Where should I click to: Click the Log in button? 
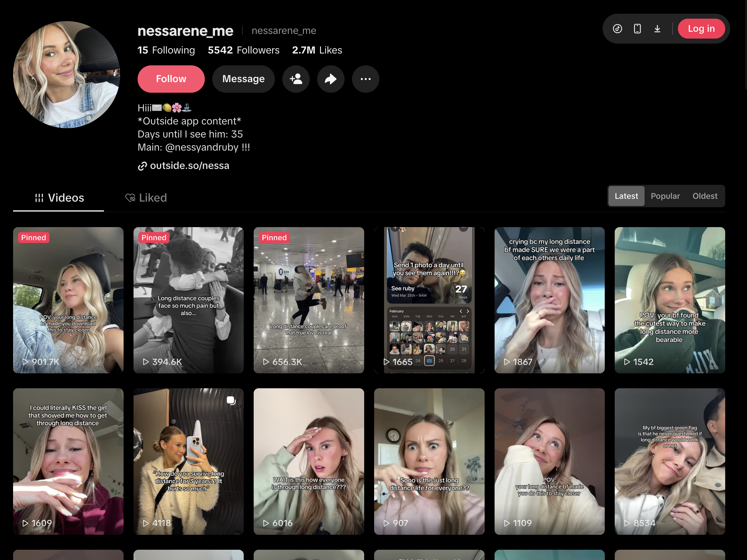point(701,29)
